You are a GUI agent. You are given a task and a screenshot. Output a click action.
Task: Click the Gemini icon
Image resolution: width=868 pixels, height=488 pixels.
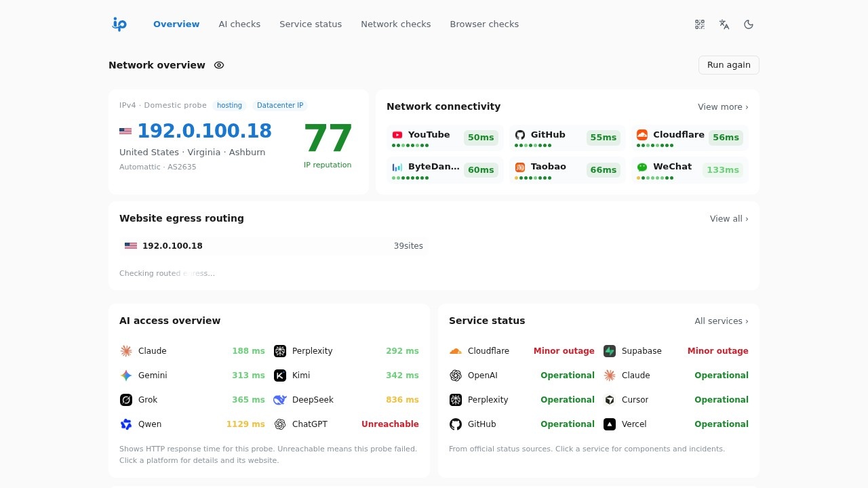tap(126, 375)
